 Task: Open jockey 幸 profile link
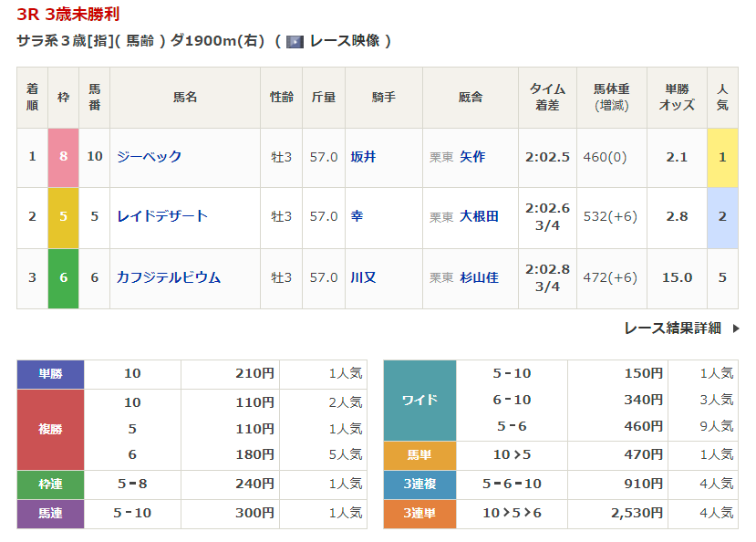click(357, 216)
